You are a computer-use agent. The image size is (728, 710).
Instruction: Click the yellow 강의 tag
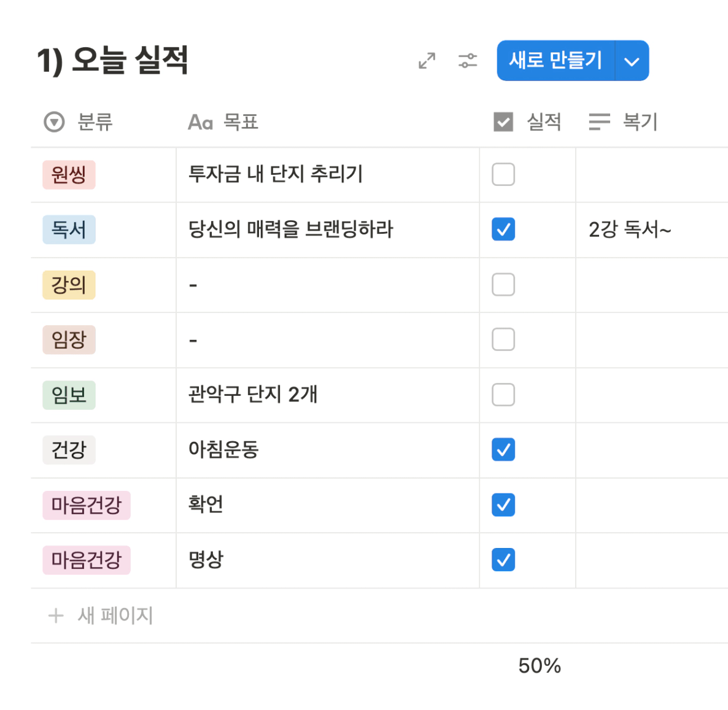(69, 285)
